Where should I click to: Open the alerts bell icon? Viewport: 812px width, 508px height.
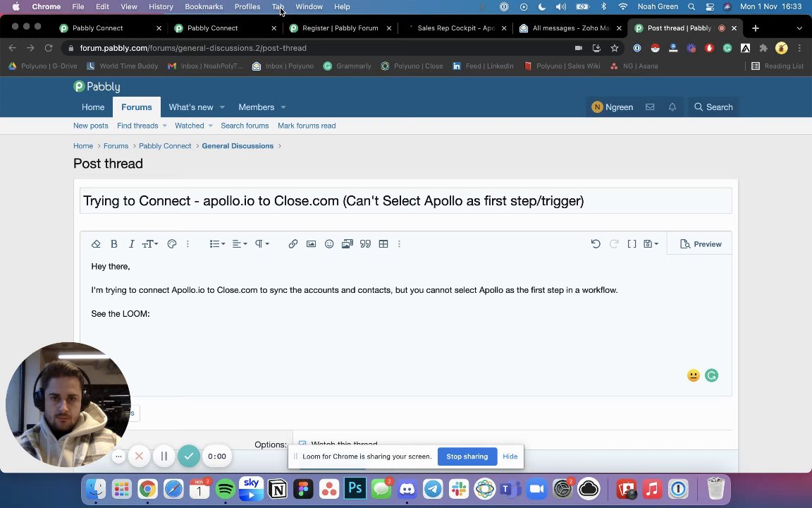click(672, 107)
